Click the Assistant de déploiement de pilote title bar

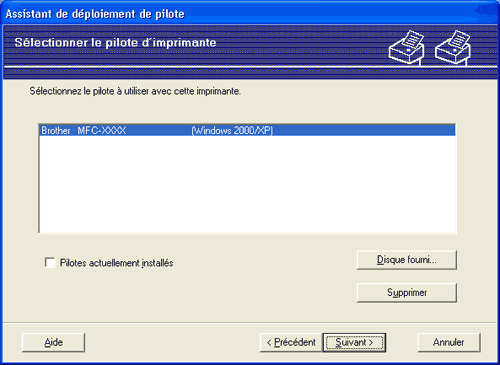point(250,14)
